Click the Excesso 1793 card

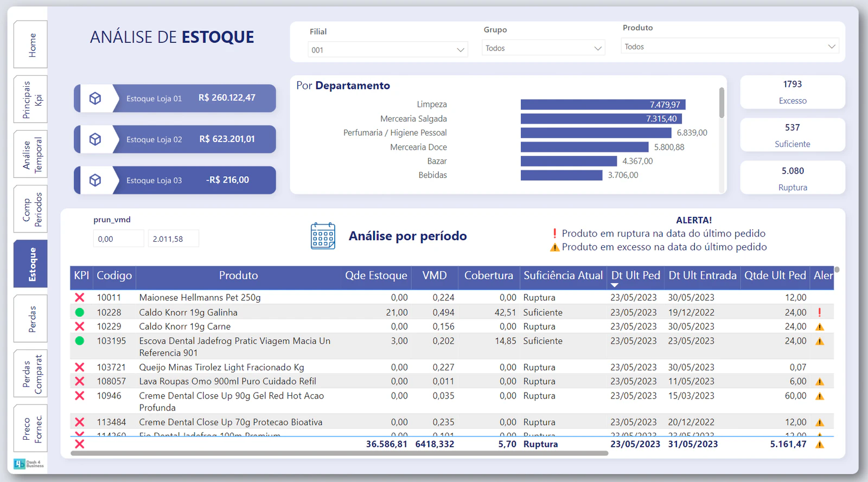point(793,92)
